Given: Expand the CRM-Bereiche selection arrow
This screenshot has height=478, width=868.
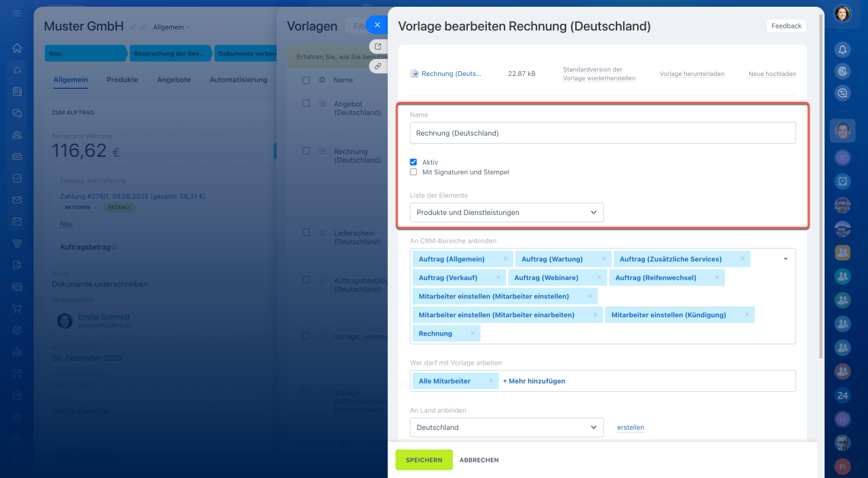Looking at the screenshot, I should pos(786,258).
